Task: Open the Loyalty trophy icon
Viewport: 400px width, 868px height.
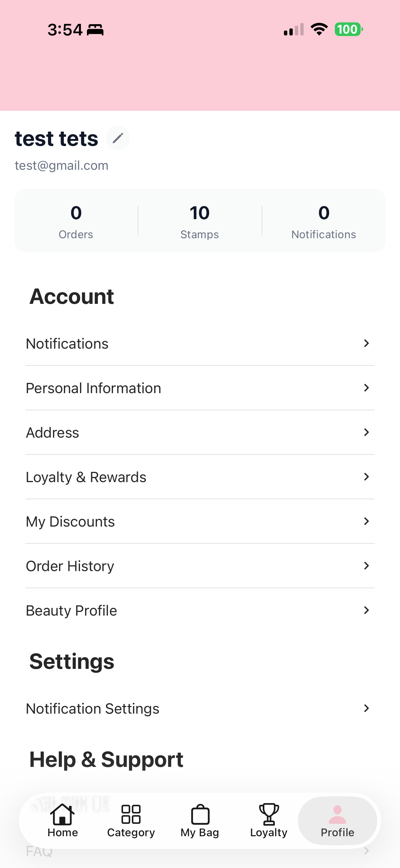Action: pos(269,814)
